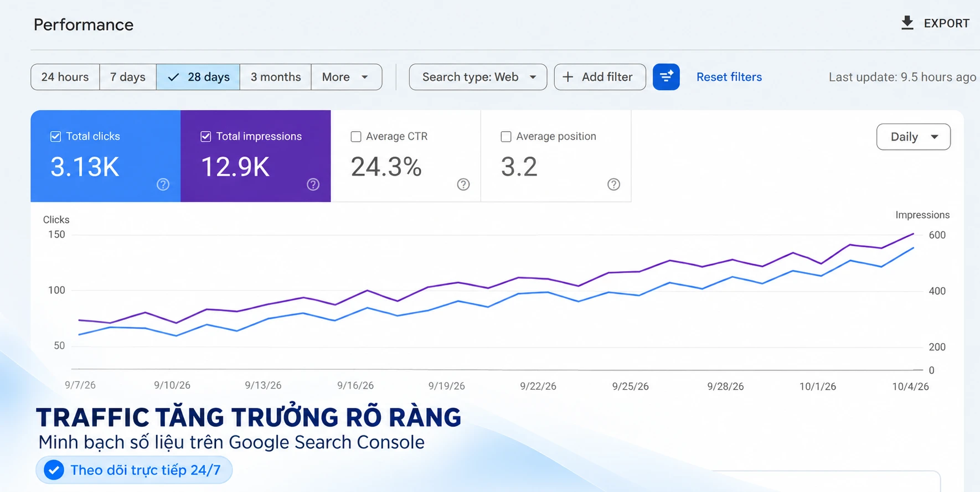Image resolution: width=980 pixels, height=492 pixels.
Task: Expand the More date range dropdown
Action: tap(347, 77)
